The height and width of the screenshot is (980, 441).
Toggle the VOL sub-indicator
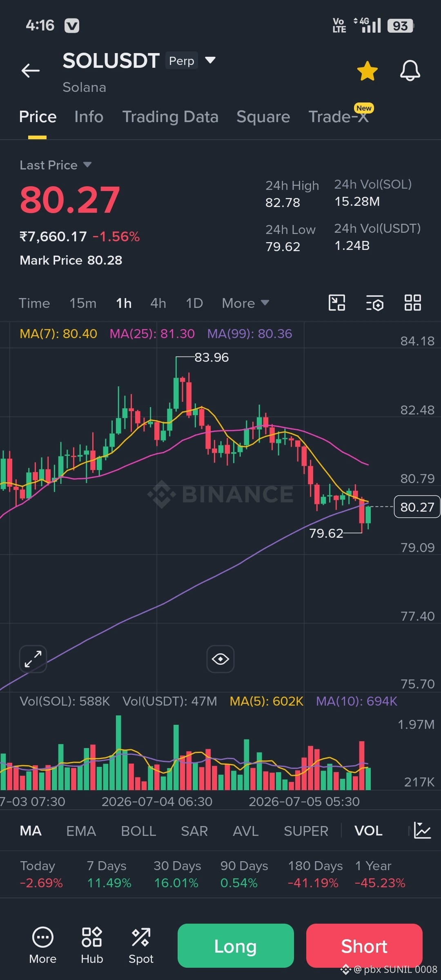(368, 831)
